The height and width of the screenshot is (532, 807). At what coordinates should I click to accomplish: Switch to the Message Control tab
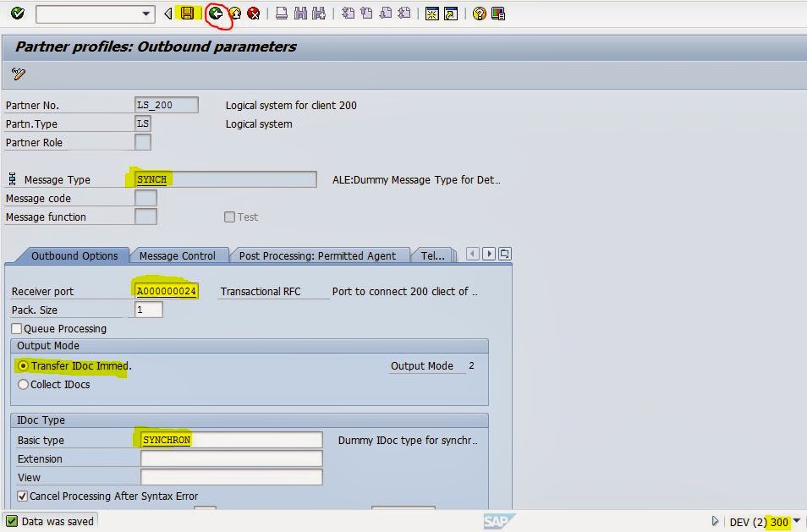tap(178, 255)
